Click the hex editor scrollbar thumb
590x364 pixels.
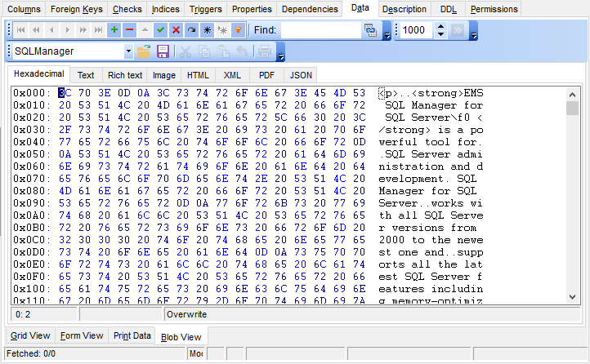pos(572,109)
